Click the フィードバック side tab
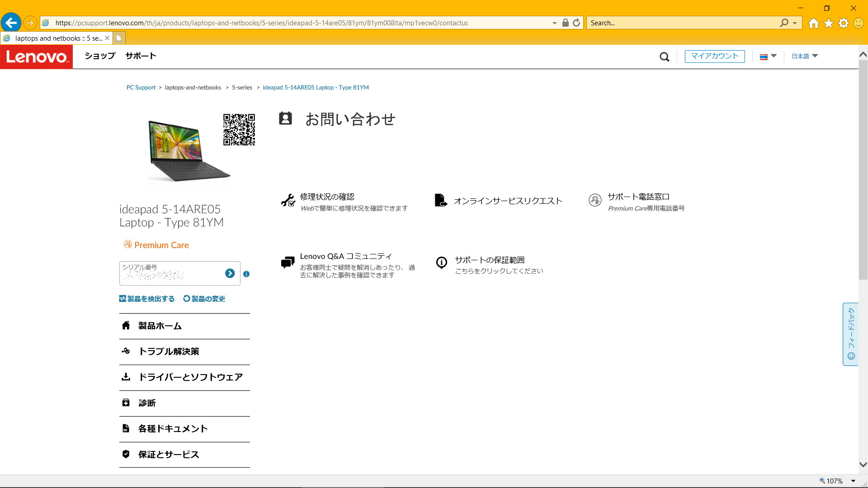This screenshot has height=488, width=868. click(851, 334)
